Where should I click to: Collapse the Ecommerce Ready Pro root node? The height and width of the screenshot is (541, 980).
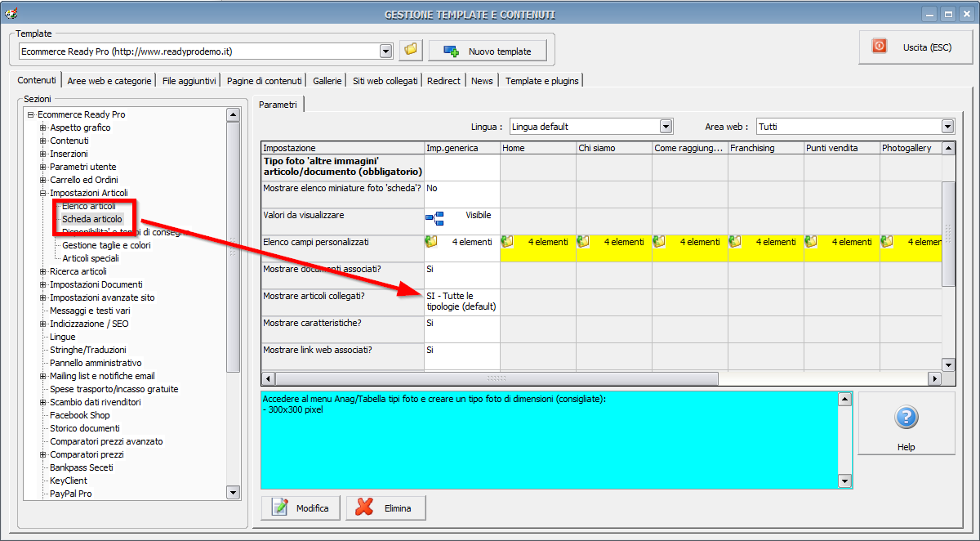coord(30,114)
